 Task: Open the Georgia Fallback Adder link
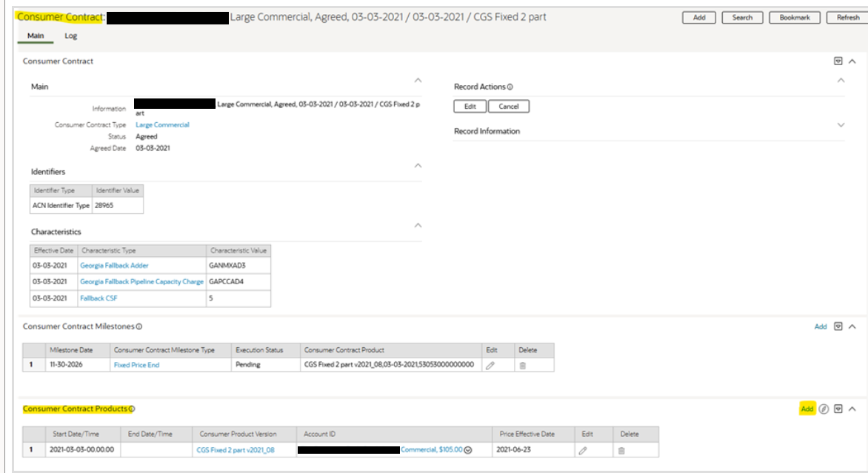coord(114,265)
